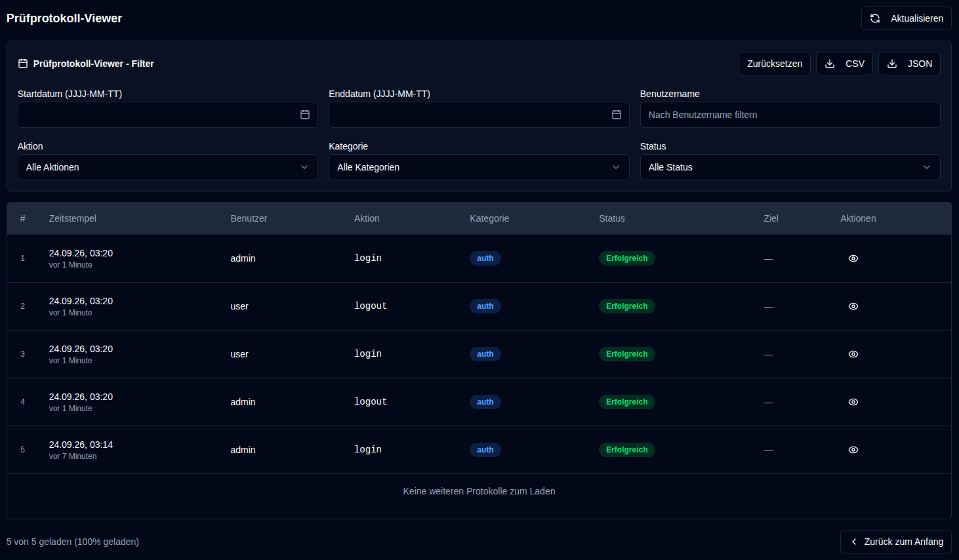Reset filters with Zurücksetzen
The width and height of the screenshot is (959, 560).
[775, 64]
